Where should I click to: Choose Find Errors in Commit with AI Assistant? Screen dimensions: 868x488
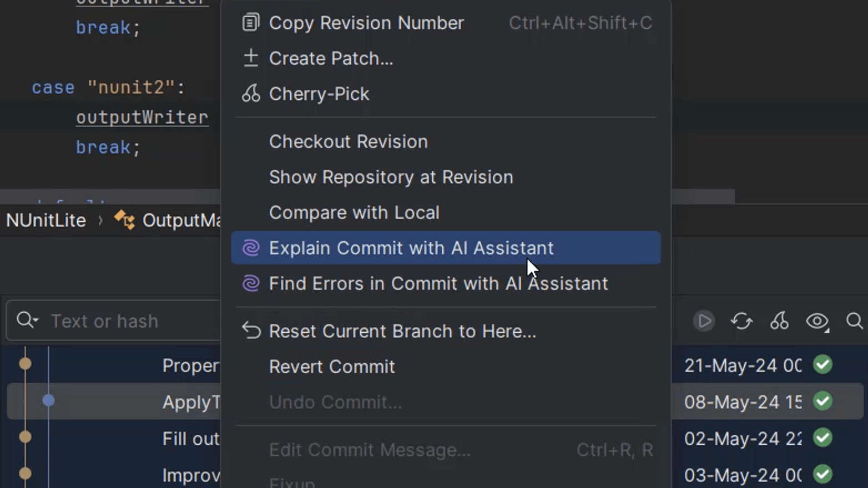click(438, 283)
